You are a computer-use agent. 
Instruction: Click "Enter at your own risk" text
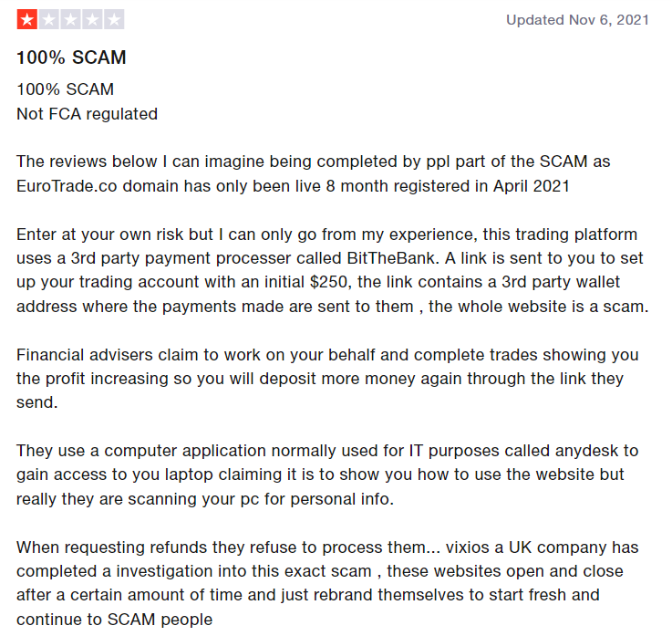pyautogui.click(x=94, y=235)
